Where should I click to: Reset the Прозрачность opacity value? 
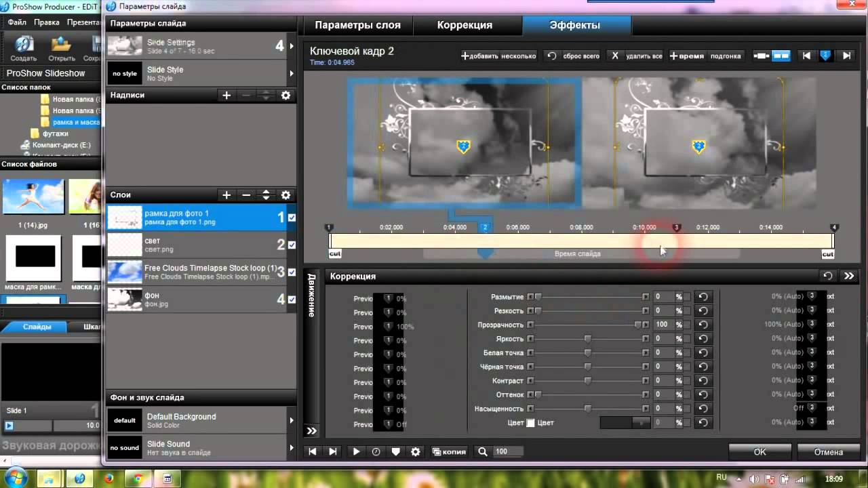point(703,325)
